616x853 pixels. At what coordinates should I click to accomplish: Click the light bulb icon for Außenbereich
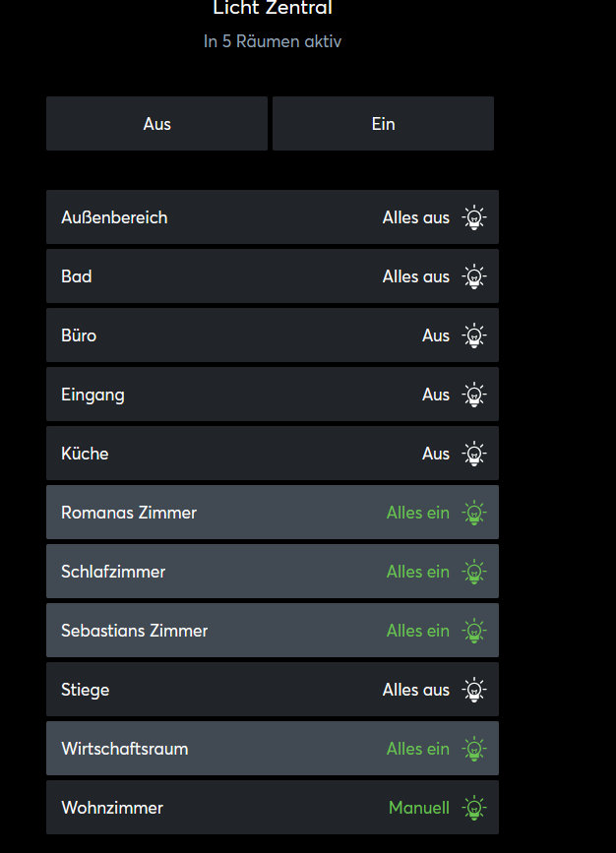coord(474,217)
